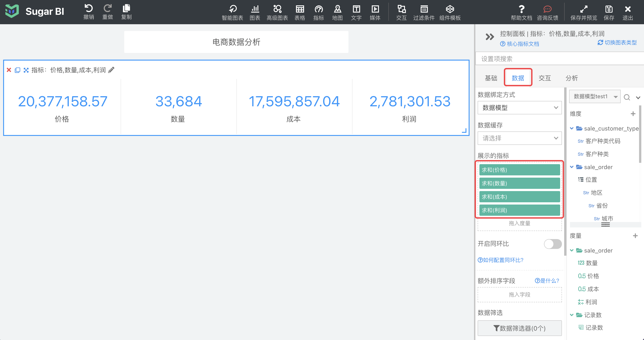Image resolution: width=644 pixels, height=340 pixels.
Task: Fullscreen the indicator component via expand icon
Action: [x=26, y=70]
